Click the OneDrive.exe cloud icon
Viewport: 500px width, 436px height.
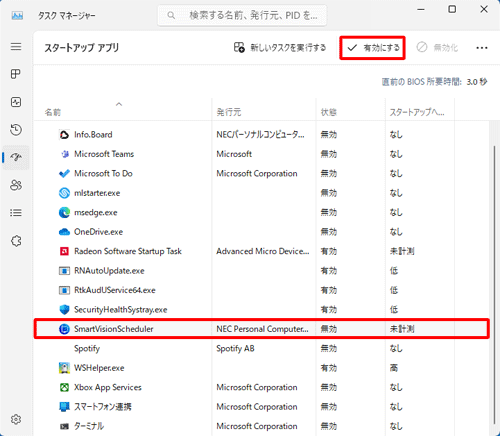(x=64, y=232)
